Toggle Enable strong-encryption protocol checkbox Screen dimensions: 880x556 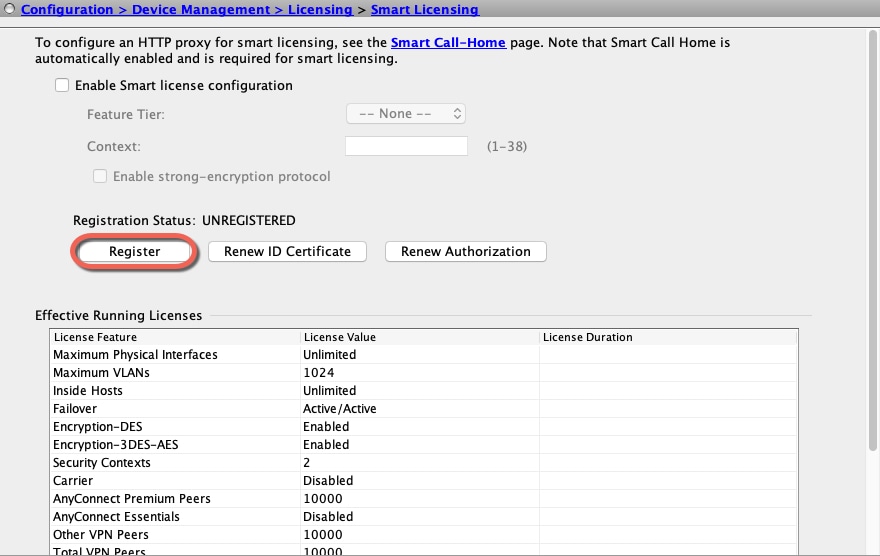click(100, 176)
